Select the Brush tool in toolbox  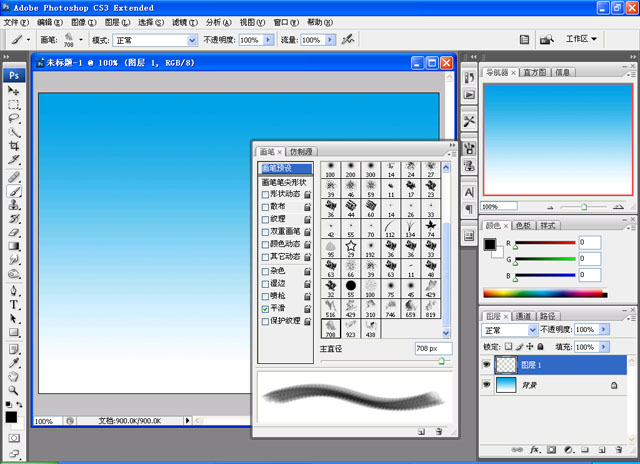tap(14, 191)
